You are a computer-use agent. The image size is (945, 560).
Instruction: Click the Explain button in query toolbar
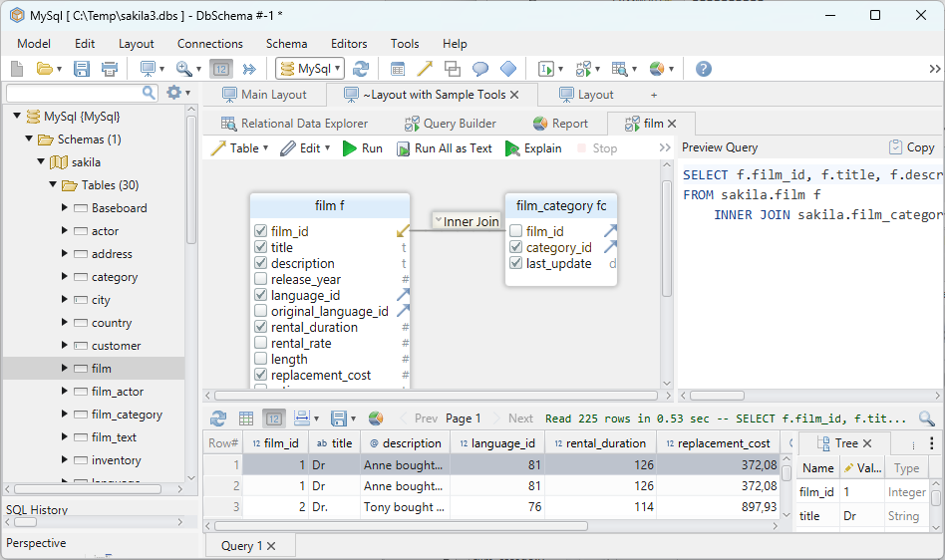(533, 148)
